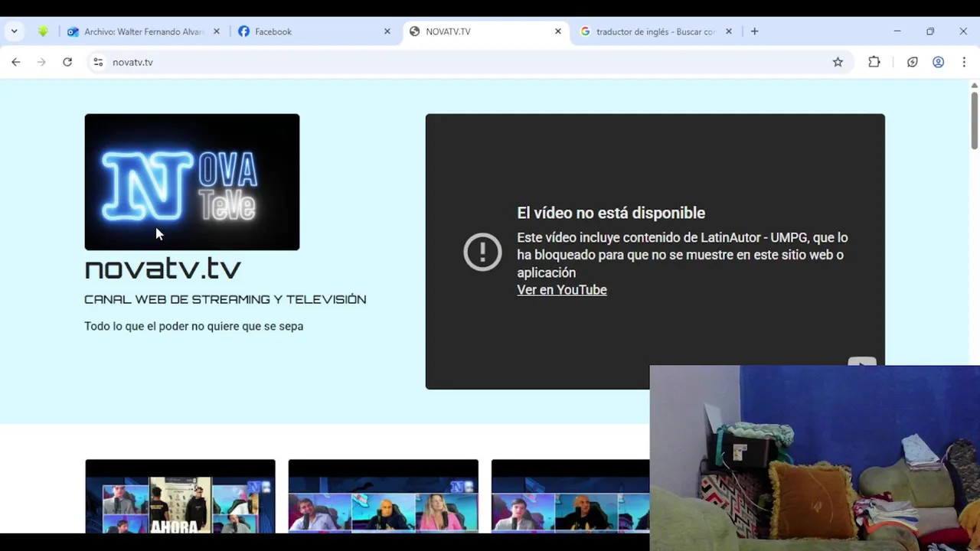Go forward to the next page
980x551 pixels.
click(x=41, y=62)
